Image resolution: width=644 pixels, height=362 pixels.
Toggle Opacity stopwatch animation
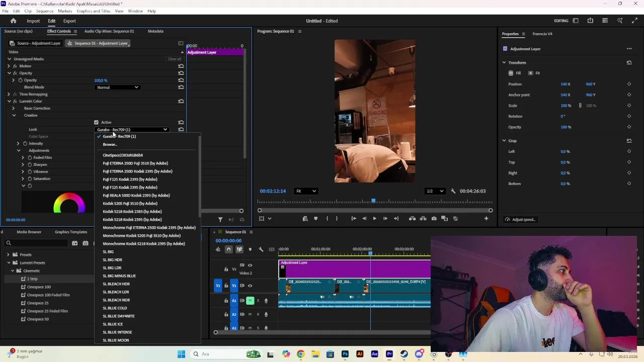(x=20, y=80)
